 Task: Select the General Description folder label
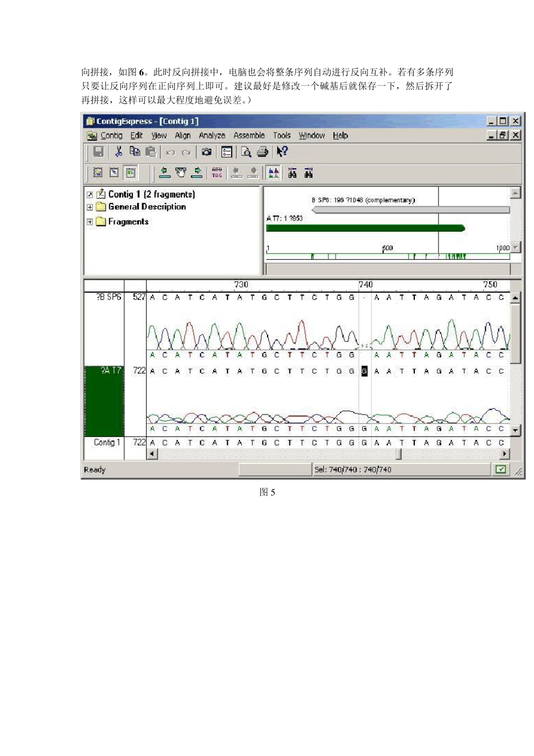pyautogui.click(x=147, y=206)
